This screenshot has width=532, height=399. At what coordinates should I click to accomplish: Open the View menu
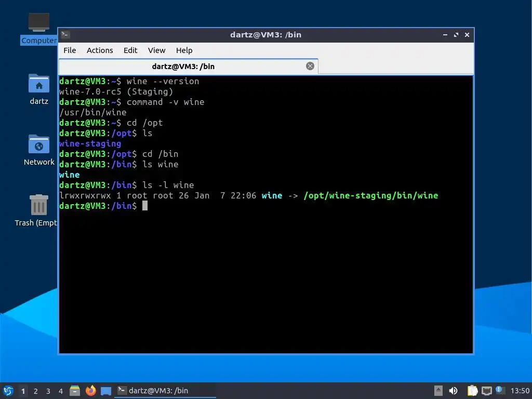tap(156, 50)
